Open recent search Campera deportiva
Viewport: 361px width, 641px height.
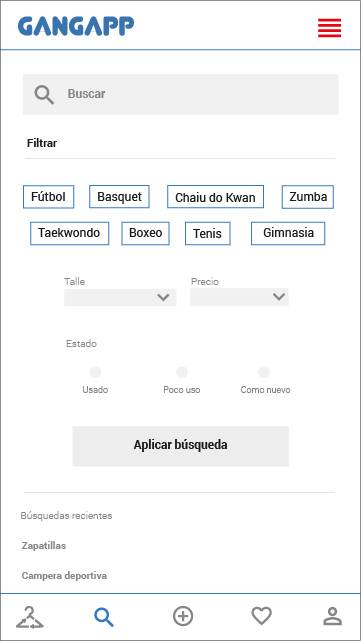click(64, 576)
